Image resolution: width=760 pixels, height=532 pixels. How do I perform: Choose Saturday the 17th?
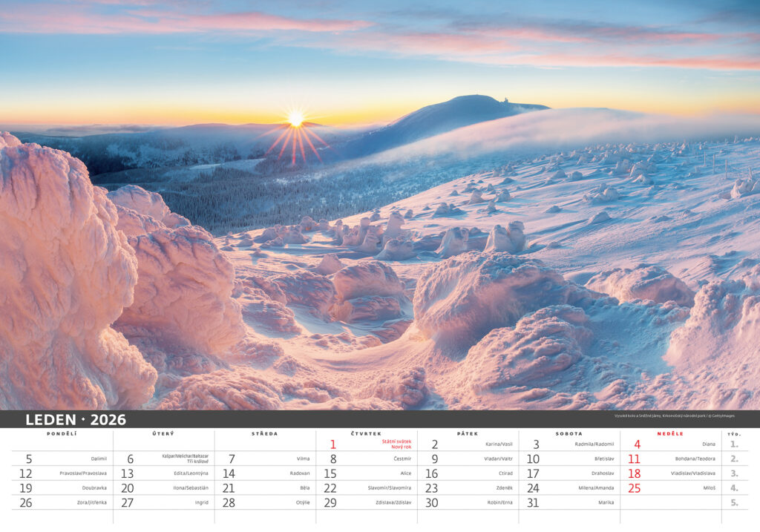tap(532, 473)
